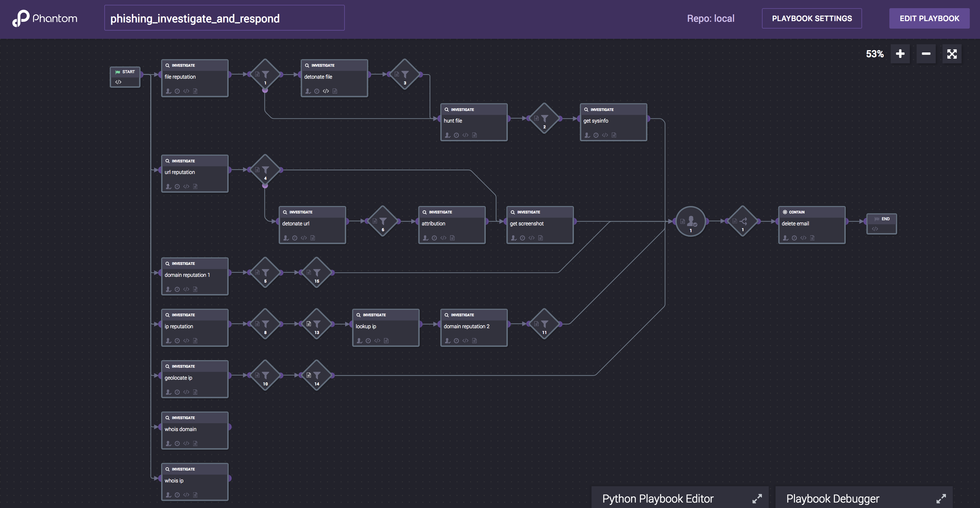The height and width of the screenshot is (508, 980).
Task: Click the fit-to-screen zoom icon
Action: tap(951, 54)
